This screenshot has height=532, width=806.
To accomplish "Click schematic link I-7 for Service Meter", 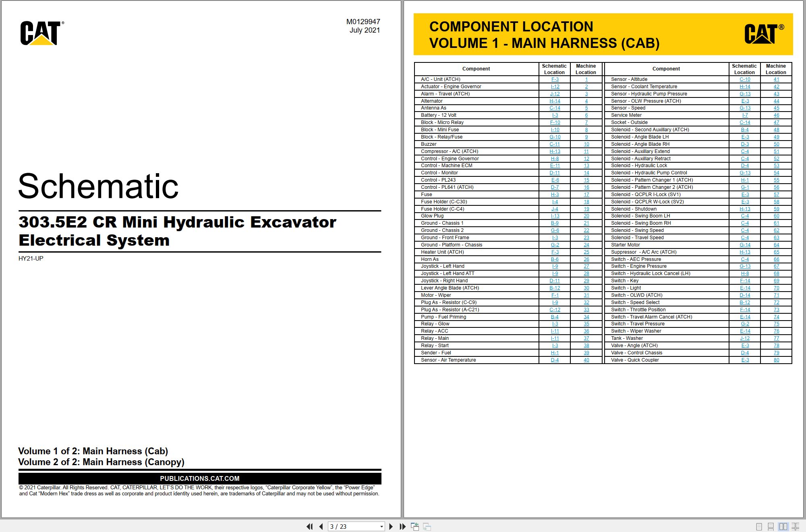I will [745, 115].
